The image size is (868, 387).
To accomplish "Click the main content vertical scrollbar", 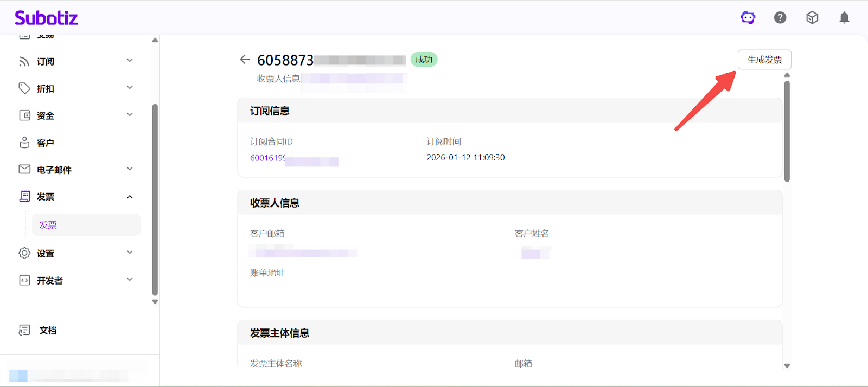I will click(x=787, y=131).
